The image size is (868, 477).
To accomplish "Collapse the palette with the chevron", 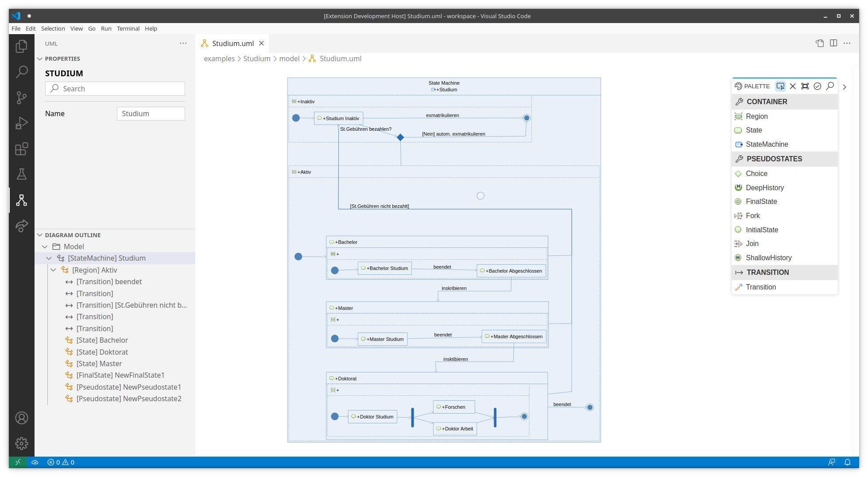I will [845, 87].
